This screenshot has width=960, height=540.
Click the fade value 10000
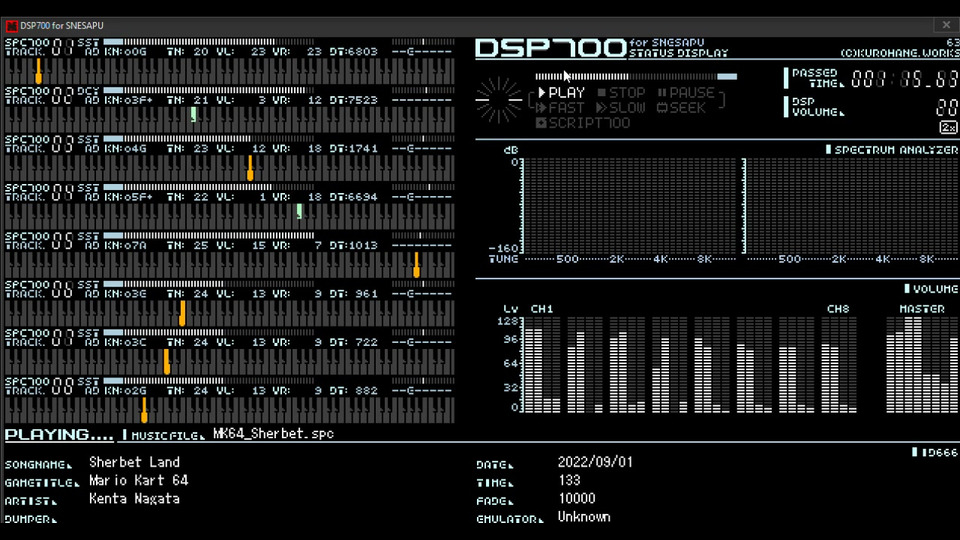tap(577, 499)
